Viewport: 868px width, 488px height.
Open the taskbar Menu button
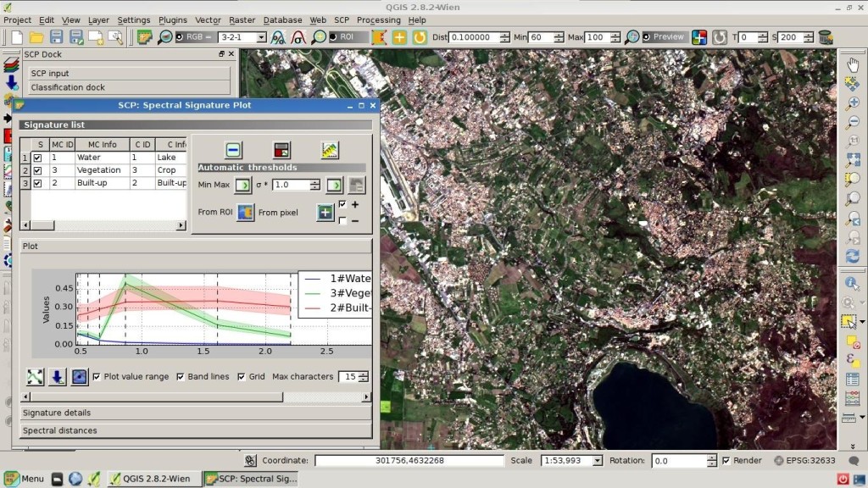25,480
